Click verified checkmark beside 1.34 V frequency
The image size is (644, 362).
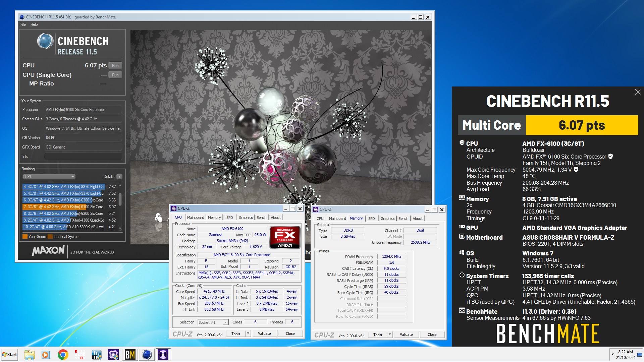coord(576,170)
